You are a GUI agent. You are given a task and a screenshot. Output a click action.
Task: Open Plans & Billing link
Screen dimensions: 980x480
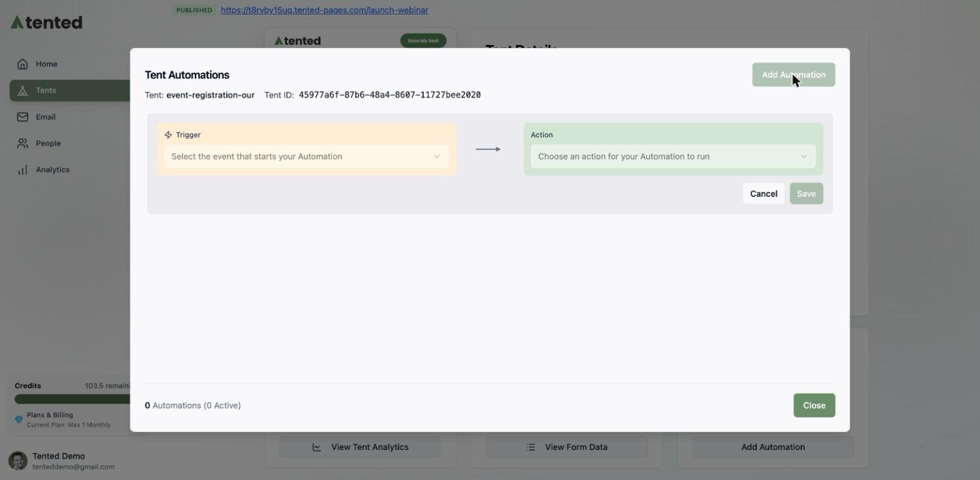click(x=50, y=415)
